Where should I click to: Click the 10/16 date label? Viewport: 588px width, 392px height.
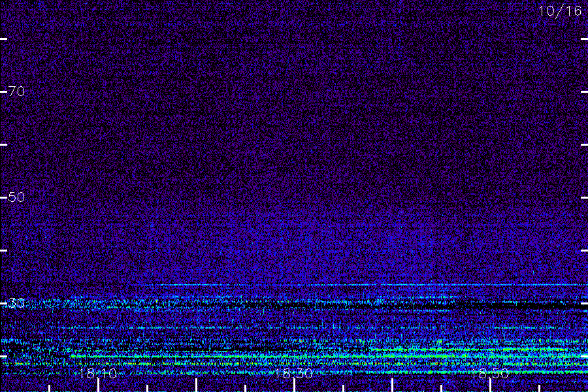click(x=560, y=11)
